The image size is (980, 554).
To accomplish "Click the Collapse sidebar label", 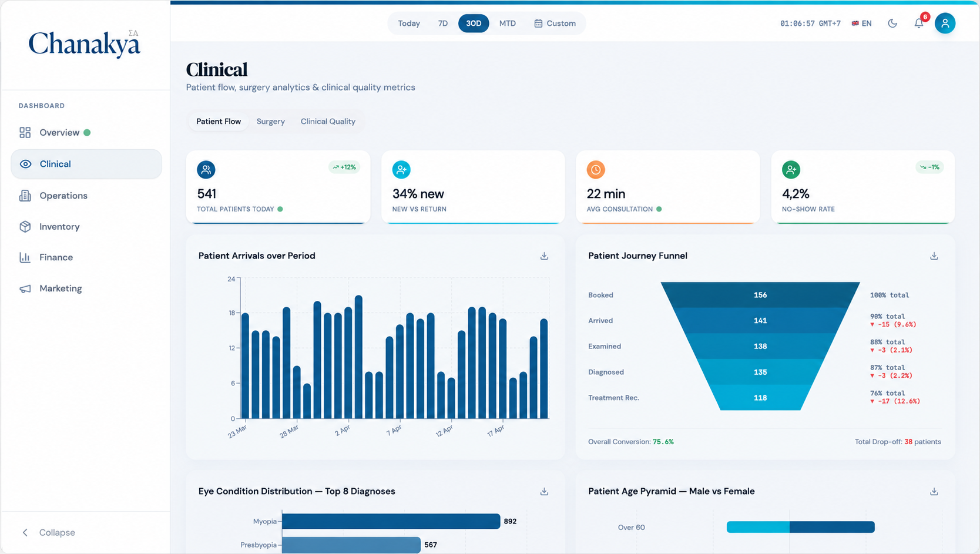I will [x=57, y=533].
